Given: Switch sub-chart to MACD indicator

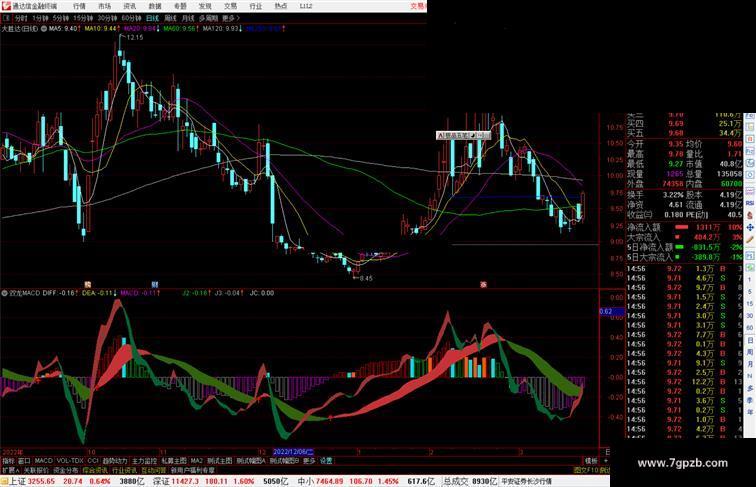Looking at the screenshot, I should tap(43, 461).
